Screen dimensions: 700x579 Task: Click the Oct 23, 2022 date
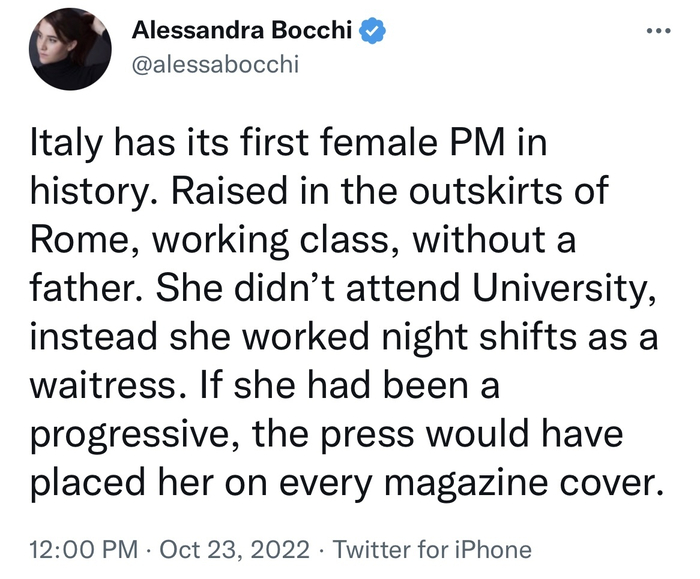coord(227,548)
